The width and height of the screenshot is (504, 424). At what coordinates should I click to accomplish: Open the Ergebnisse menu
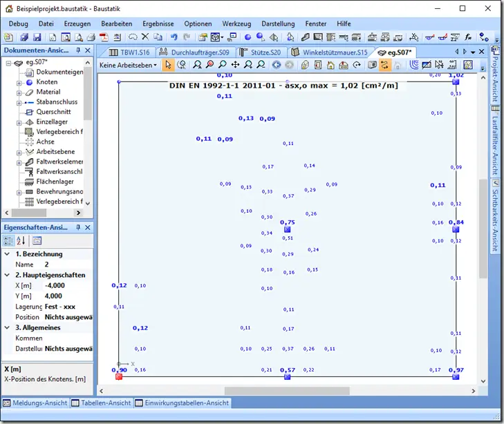point(158,23)
